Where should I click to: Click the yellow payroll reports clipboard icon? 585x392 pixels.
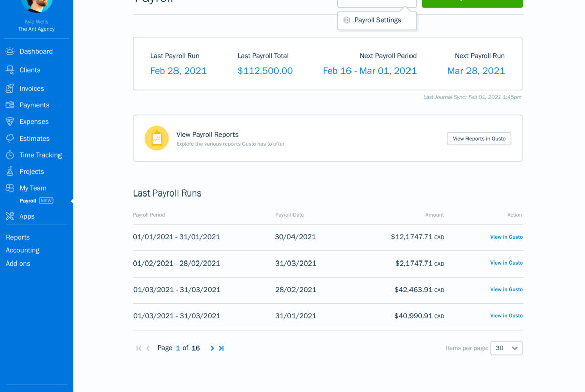[157, 138]
